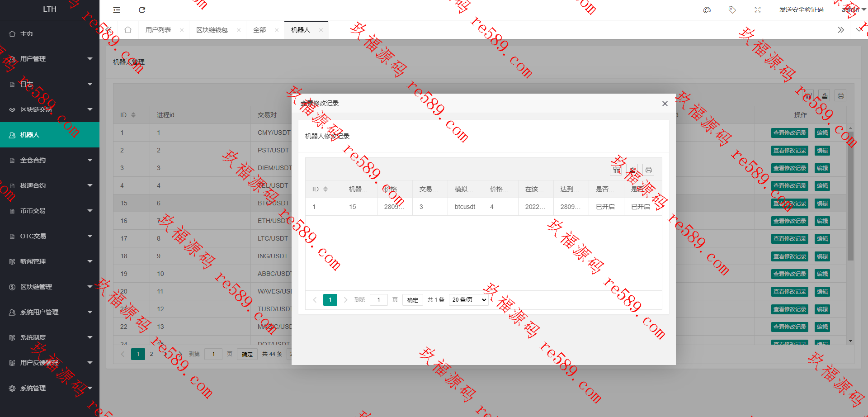Toggle fullscreen icon in top bar
The image size is (868, 417).
[x=758, y=10]
